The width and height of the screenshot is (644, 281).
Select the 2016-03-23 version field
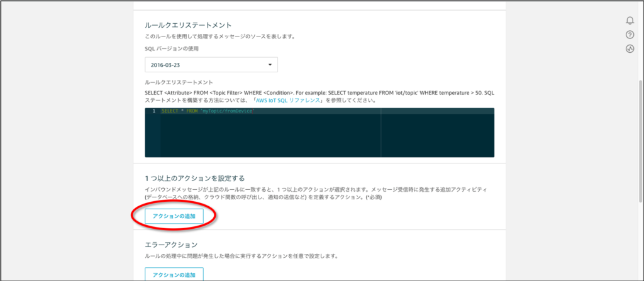[x=201, y=65]
